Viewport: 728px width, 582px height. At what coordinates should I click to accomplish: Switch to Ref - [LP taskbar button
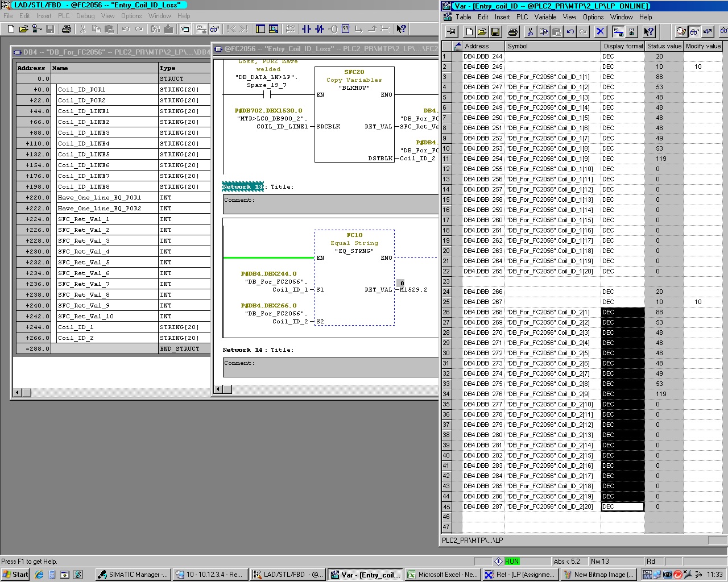[520, 575]
